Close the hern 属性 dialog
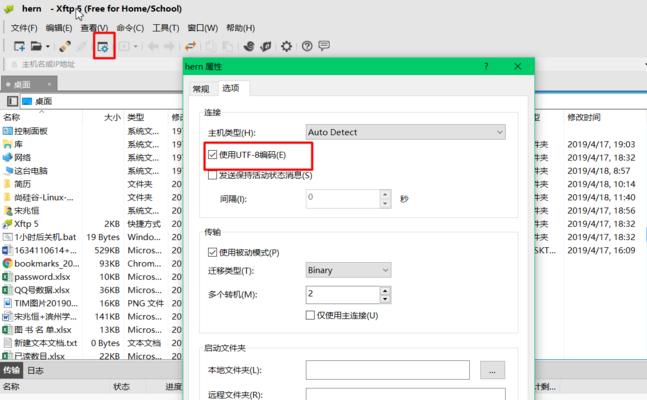This screenshot has height=400, width=647. (517, 66)
